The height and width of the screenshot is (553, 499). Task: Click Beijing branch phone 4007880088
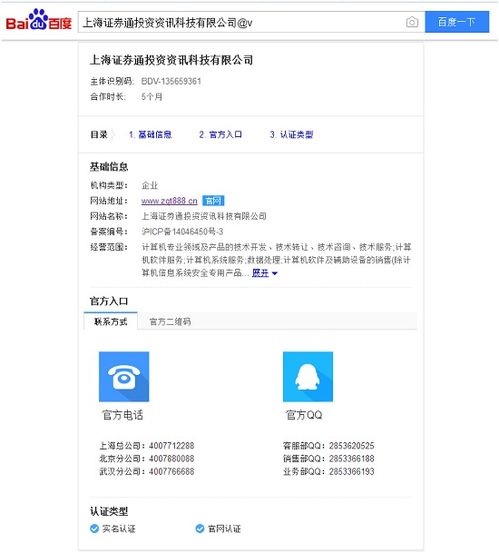coord(171,458)
